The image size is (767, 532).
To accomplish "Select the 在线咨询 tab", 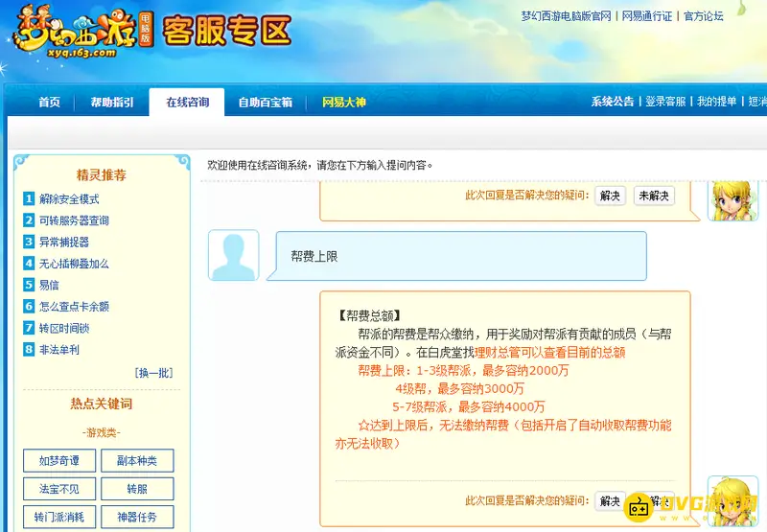I will click(x=187, y=103).
